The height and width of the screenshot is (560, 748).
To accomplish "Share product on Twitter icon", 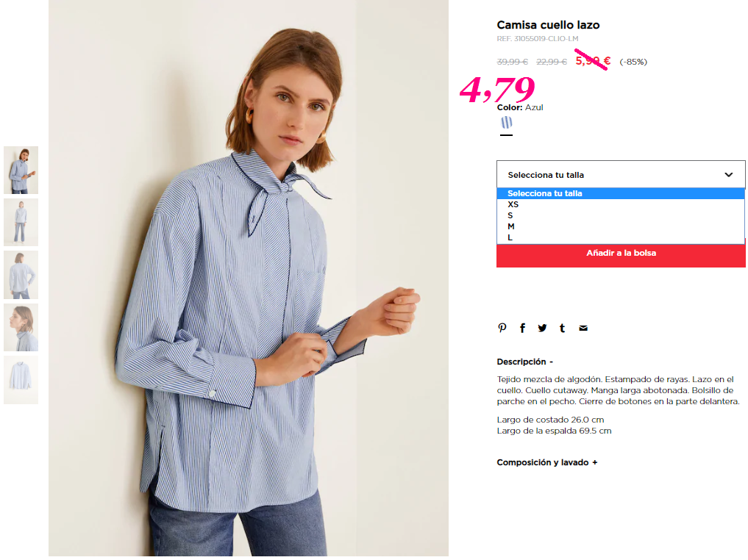I will (x=542, y=328).
